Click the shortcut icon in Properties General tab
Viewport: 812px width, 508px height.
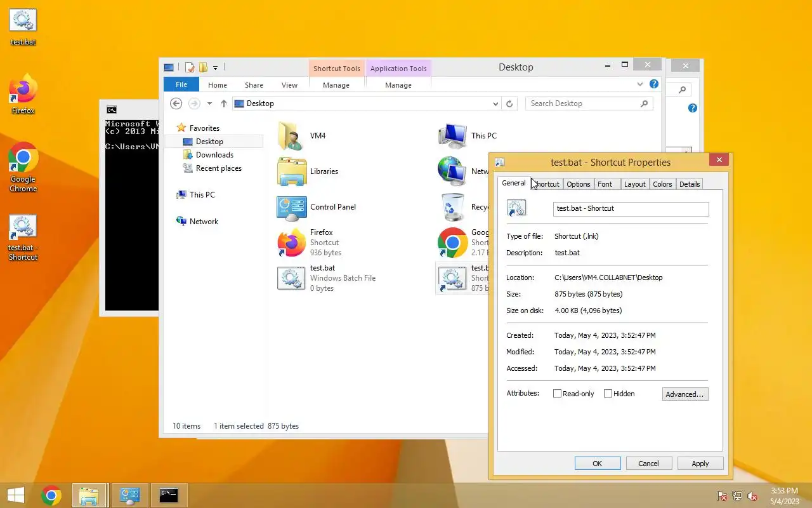click(516, 208)
